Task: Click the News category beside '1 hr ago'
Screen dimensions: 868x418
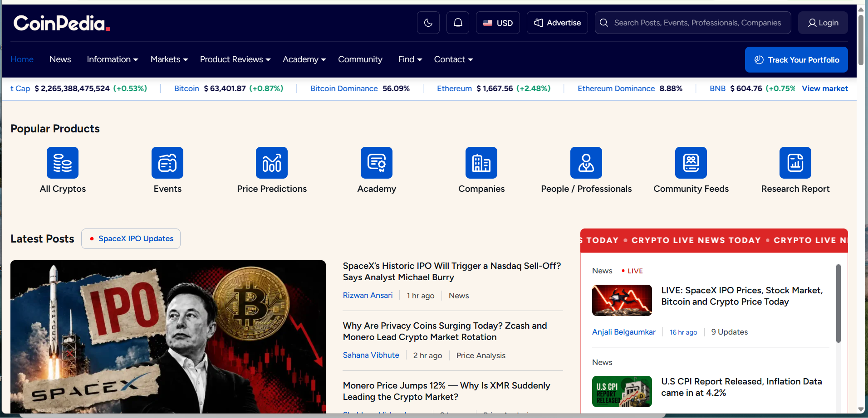Action: tap(459, 296)
